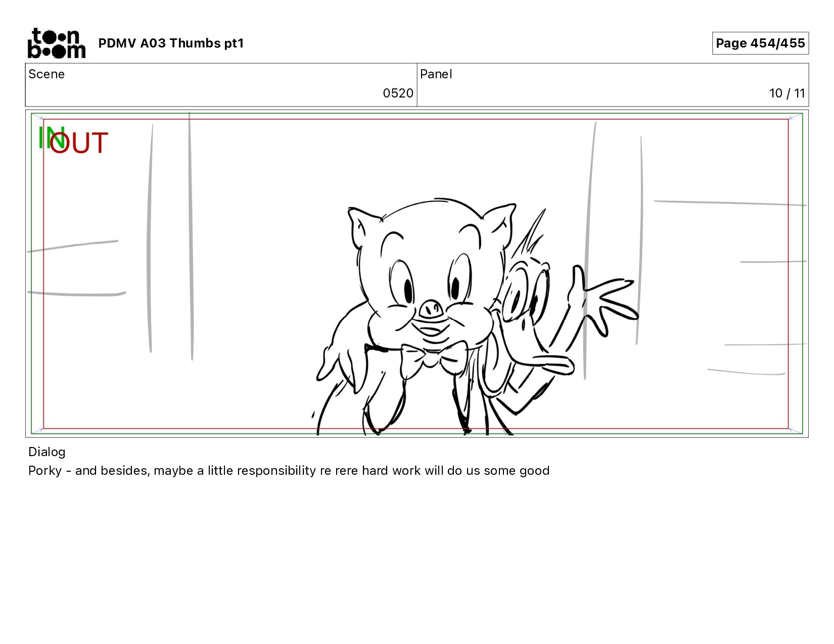Select Porky's dialog line text
The height and width of the screenshot is (644, 834).
pyautogui.click(x=289, y=471)
